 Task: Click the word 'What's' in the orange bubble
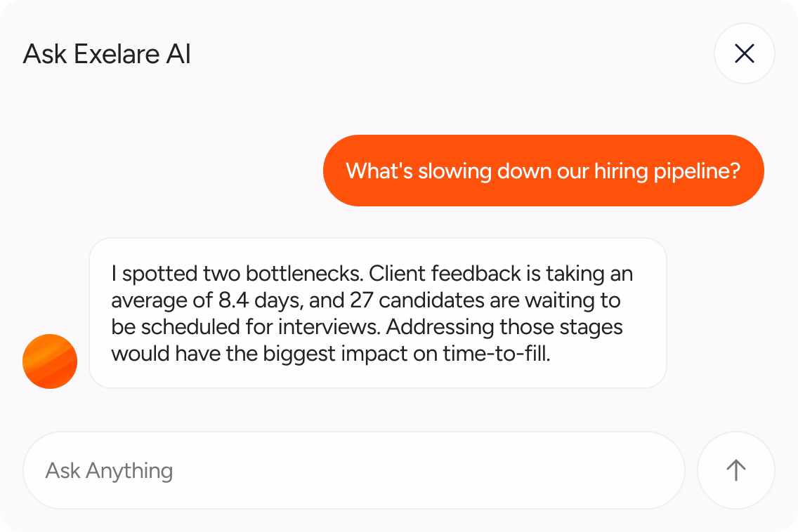379,171
